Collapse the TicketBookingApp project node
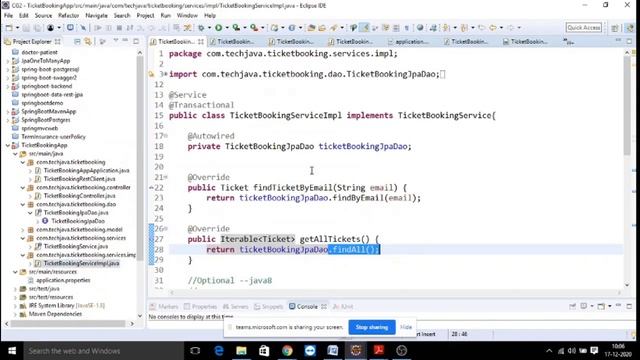Screen dimensions: 640x360 point(8,145)
